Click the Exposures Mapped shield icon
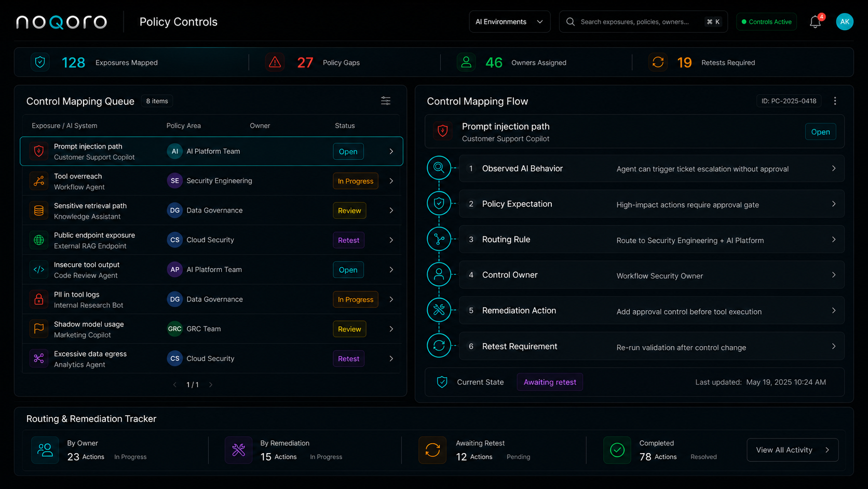The height and width of the screenshot is (489, 868). [40, 62]
